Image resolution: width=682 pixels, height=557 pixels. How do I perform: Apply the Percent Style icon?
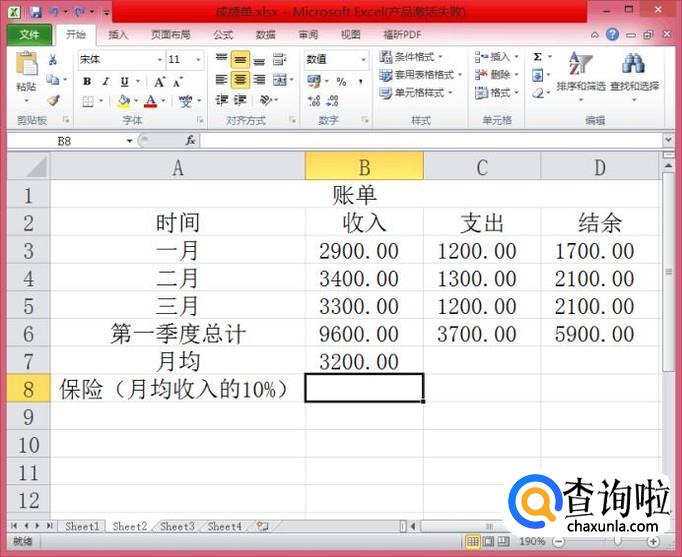click(341, 81)
